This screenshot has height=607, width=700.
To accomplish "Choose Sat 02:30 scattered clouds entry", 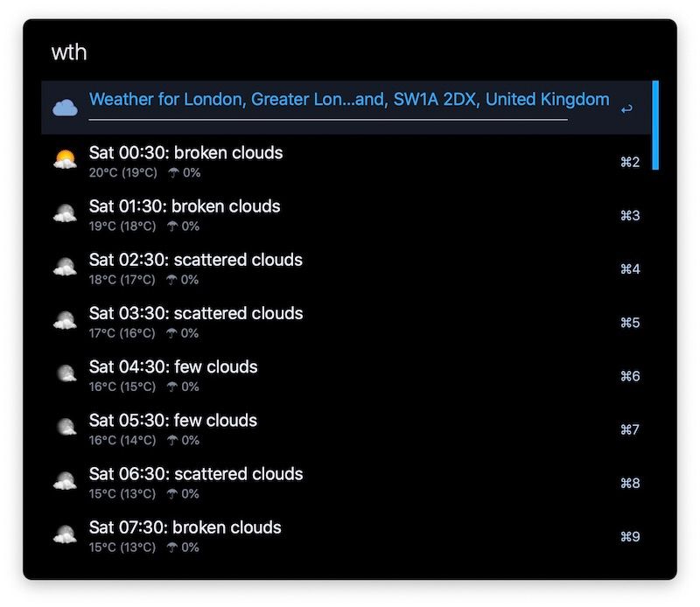I will [x=195, y=260].
